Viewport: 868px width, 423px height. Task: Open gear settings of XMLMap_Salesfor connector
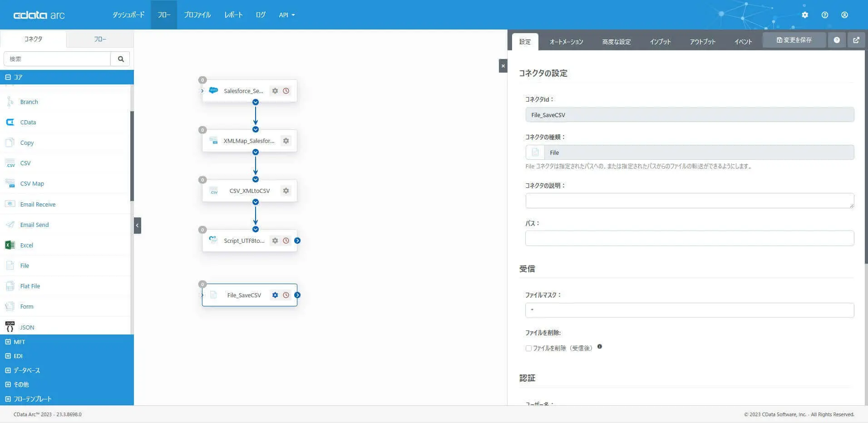[x=286, y=141]
